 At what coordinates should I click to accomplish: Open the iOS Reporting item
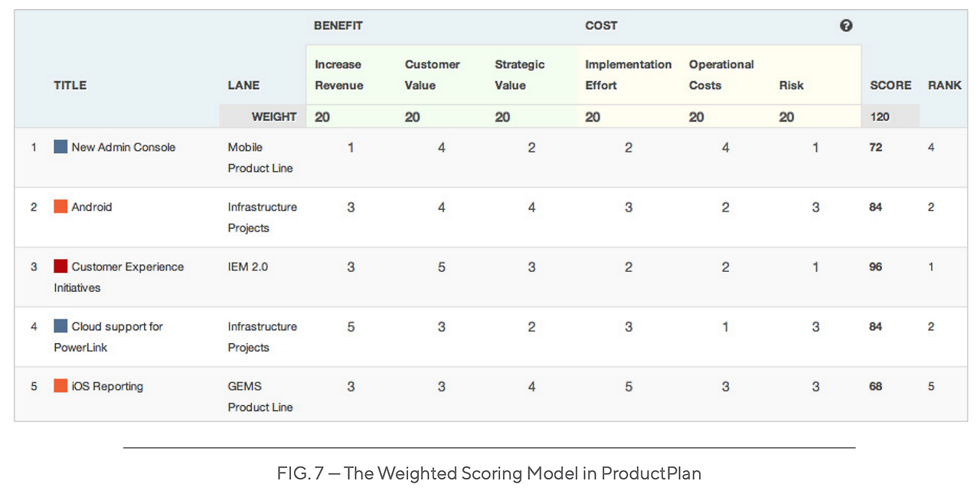click(x=107, y=386)
